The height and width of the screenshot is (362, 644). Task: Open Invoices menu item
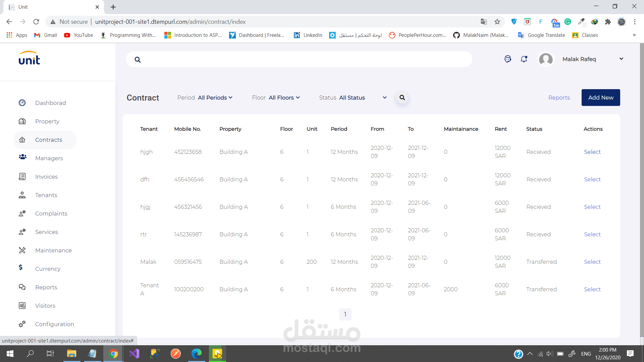coord(46,177)
